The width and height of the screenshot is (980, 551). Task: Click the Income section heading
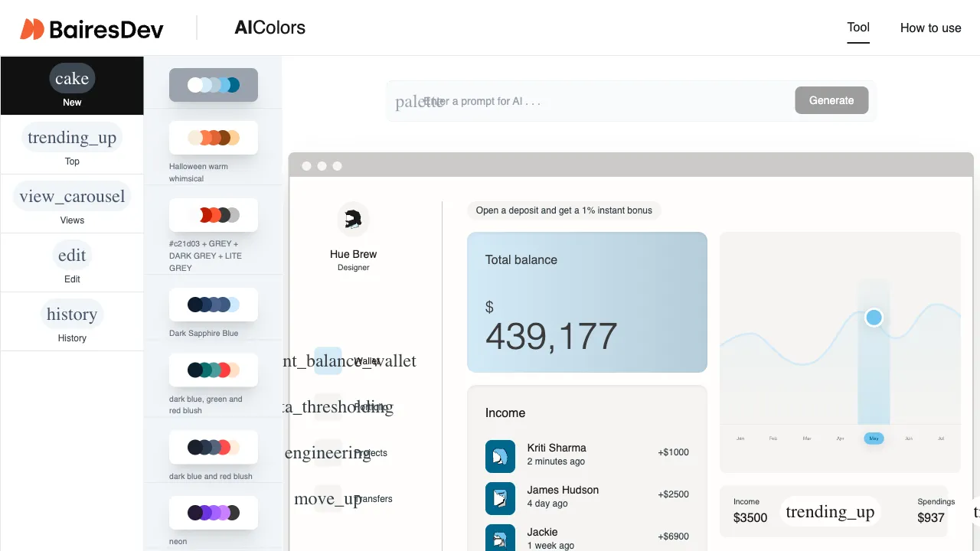click(505, 412)
